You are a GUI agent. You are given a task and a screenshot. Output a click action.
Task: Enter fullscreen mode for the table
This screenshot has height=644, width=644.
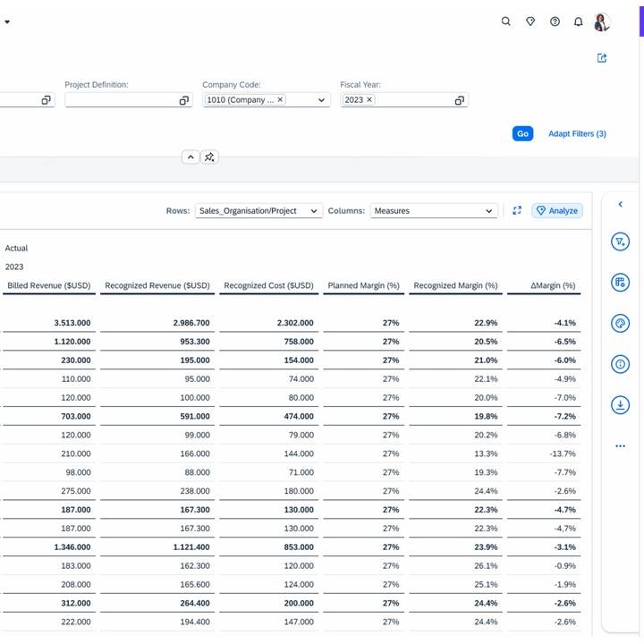517,211
